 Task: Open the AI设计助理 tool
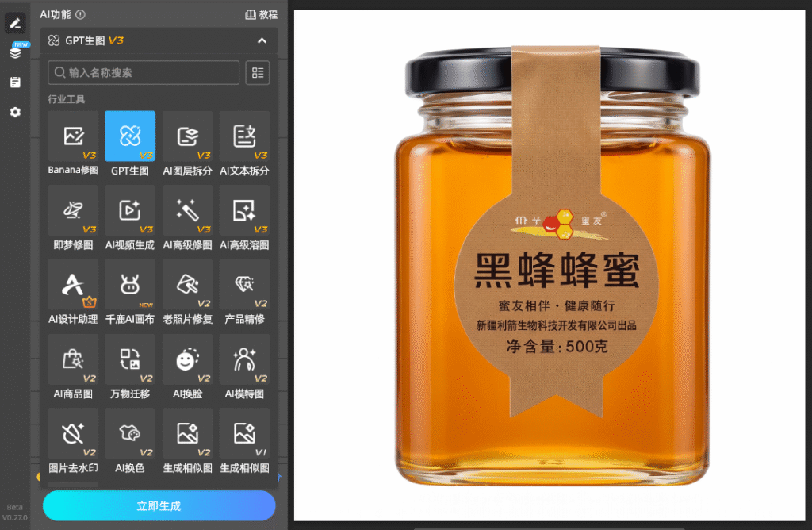73,285
